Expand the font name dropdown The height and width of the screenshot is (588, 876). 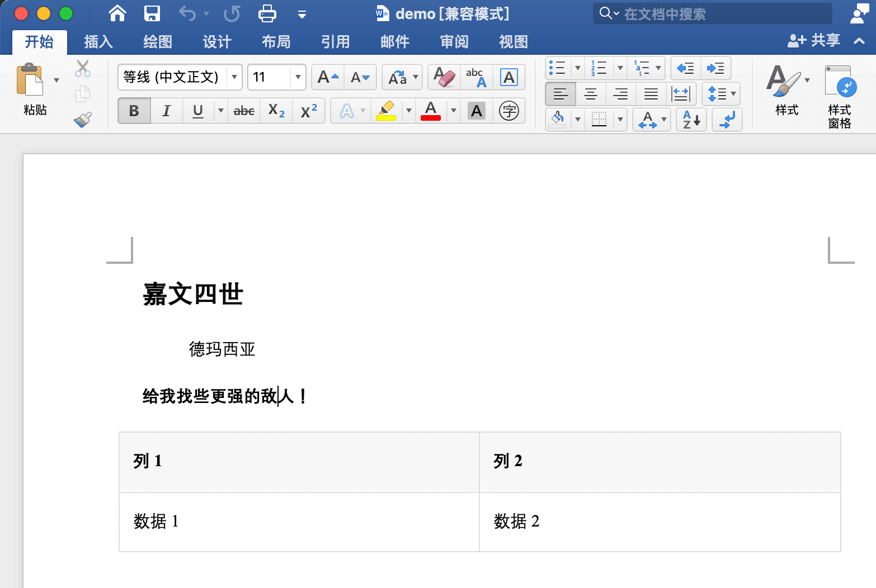(234, 77)
